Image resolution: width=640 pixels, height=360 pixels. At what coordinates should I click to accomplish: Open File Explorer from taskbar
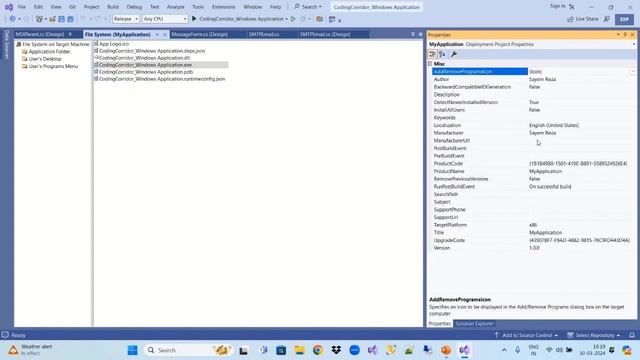tap(300, 350)
